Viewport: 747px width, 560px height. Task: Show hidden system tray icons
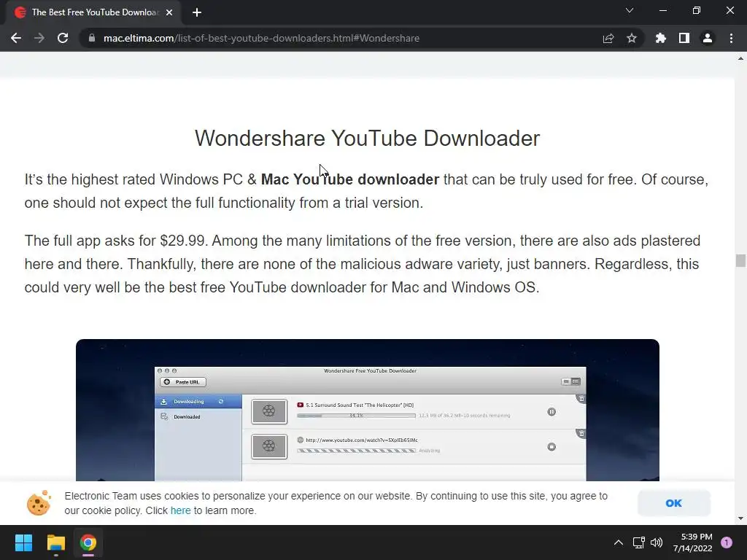(x=618, y=542)
